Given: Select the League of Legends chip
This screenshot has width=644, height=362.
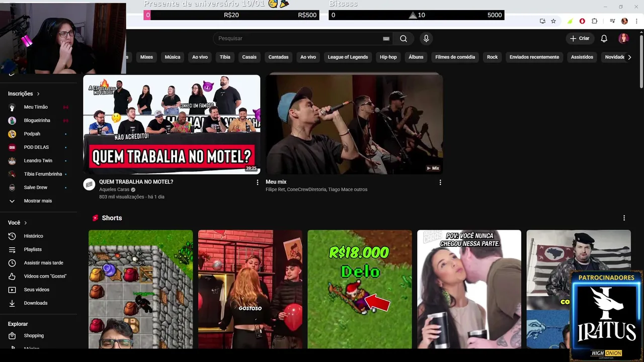Looking at the screenshot, I should [x=348, y=57].
